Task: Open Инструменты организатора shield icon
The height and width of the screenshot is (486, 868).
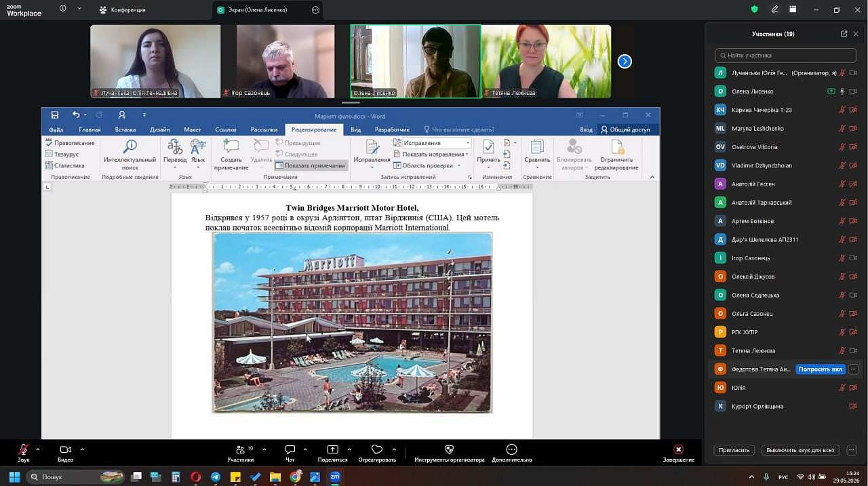Action: 449,449
